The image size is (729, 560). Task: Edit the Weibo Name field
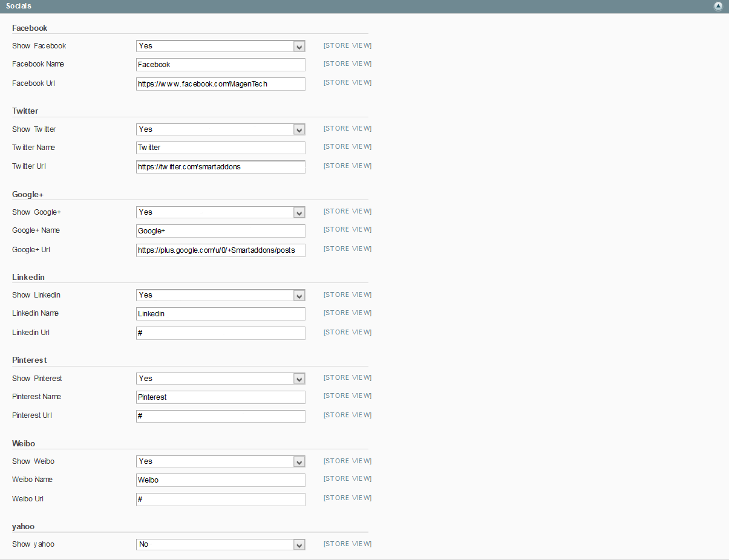coord(221,480)
